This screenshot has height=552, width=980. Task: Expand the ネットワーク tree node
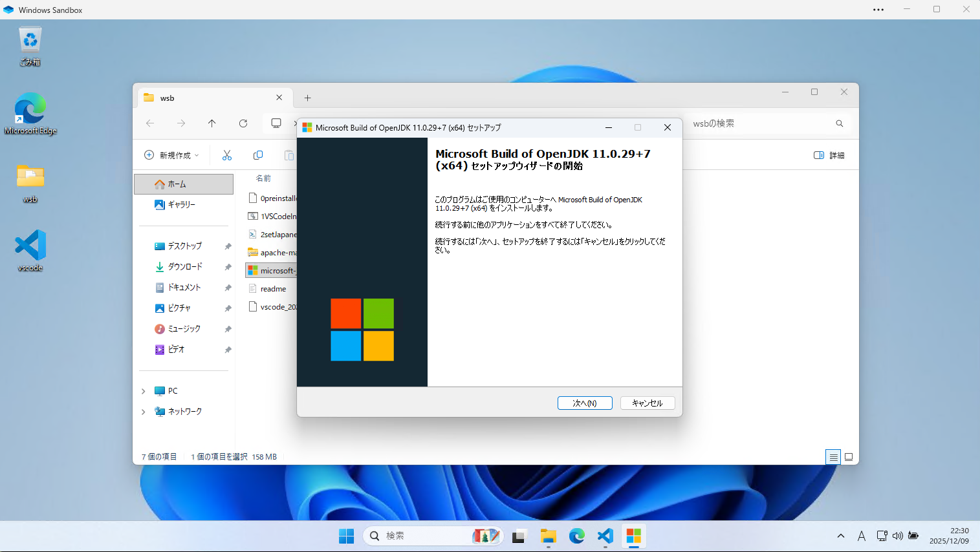[144, 412]
